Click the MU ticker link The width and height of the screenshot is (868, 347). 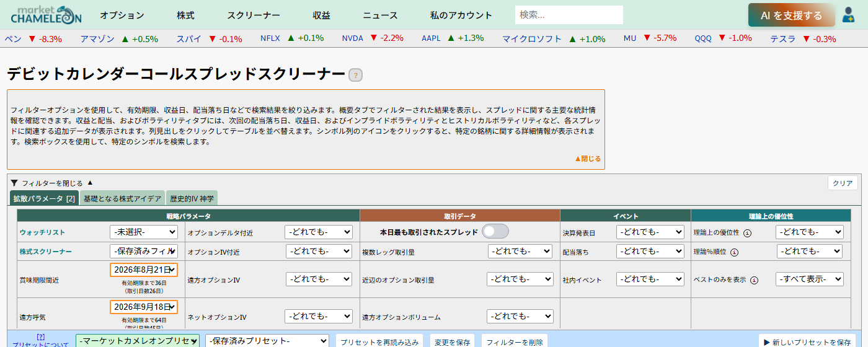[x=630, y=38]
